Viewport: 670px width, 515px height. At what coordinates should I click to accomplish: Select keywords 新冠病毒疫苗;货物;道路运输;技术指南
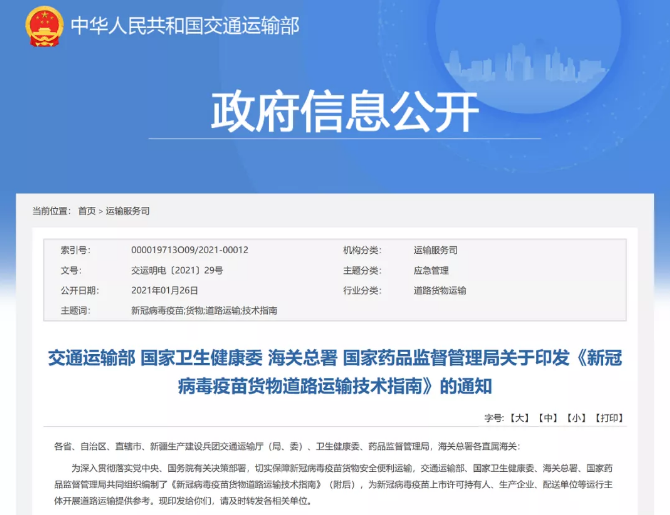[x=204, y=310]
